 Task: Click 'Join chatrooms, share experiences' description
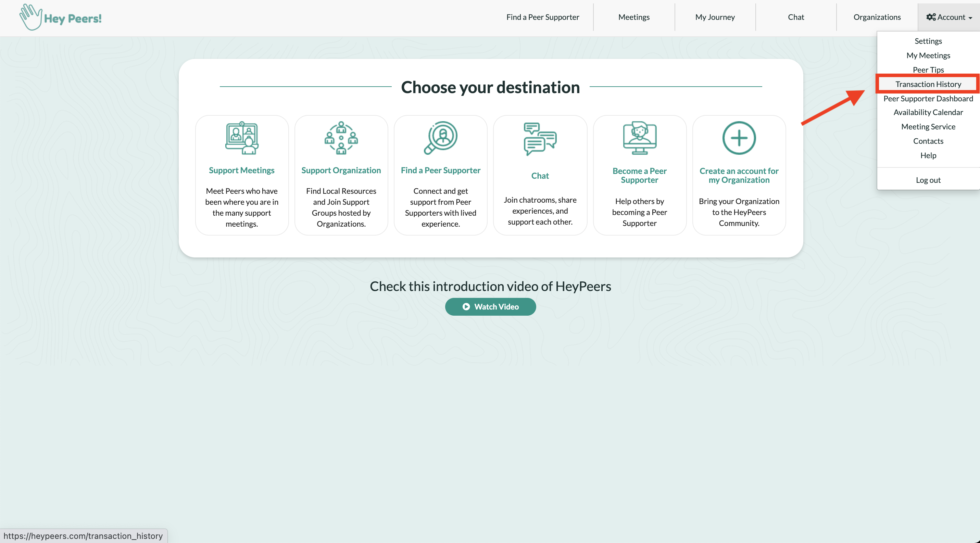click(540, 211)
